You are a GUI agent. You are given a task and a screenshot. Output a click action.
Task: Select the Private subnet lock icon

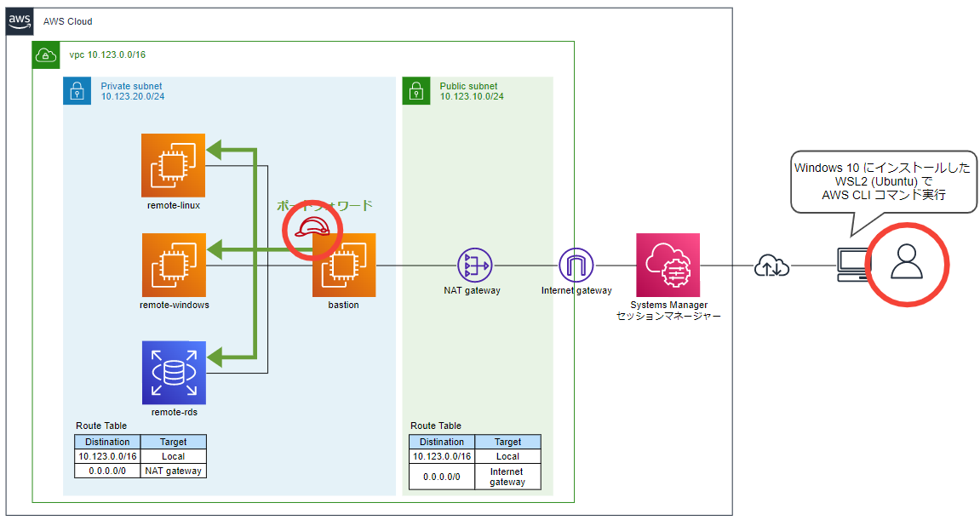[x=77, y=91]
